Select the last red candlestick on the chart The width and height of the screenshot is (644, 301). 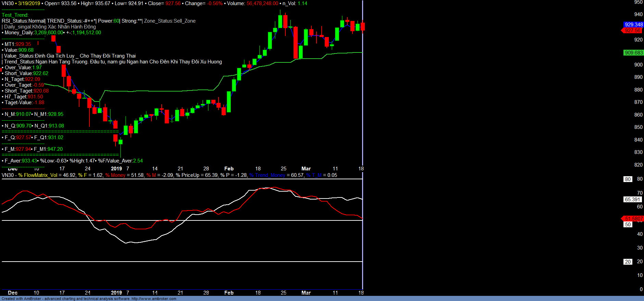[x=363, y=27]
